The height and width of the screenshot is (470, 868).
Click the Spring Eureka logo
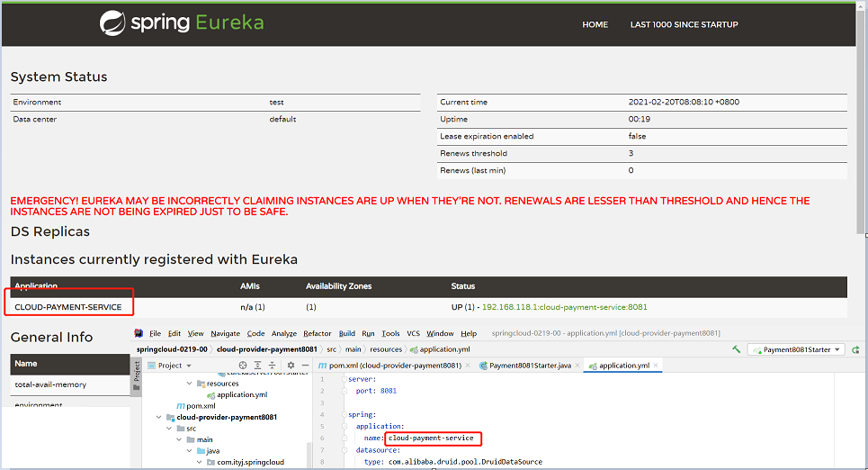click(x=182, y=23)
